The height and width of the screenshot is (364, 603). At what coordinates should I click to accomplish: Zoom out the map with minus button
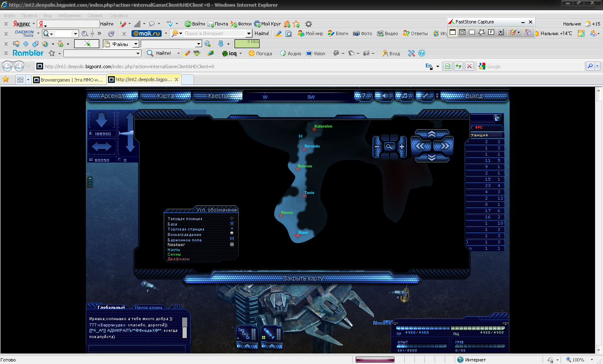tap(377, 147)
